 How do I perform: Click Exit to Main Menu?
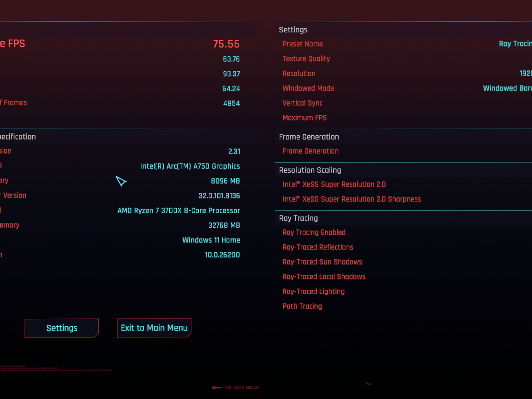point(154,328)
